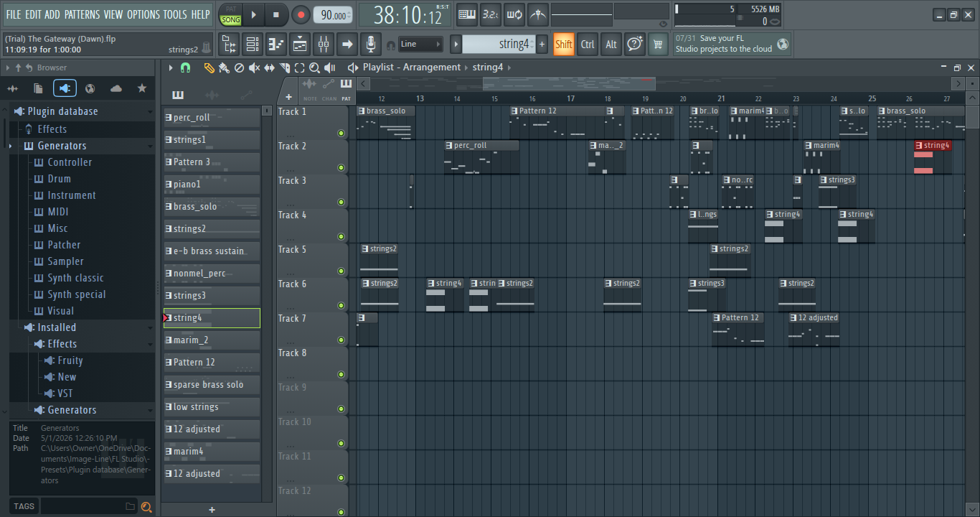The image size is (980, 517).
Task: Click the Shift modifier button
Action: click(564, 45)
